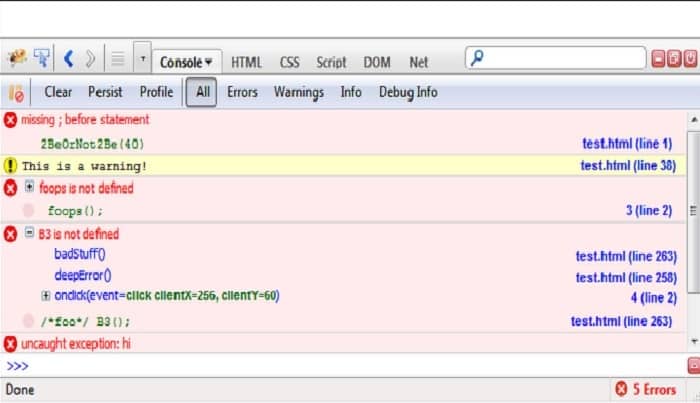
Task: Click the back navigation arrow
Action: pyautogui.click(x=69, y=60)
